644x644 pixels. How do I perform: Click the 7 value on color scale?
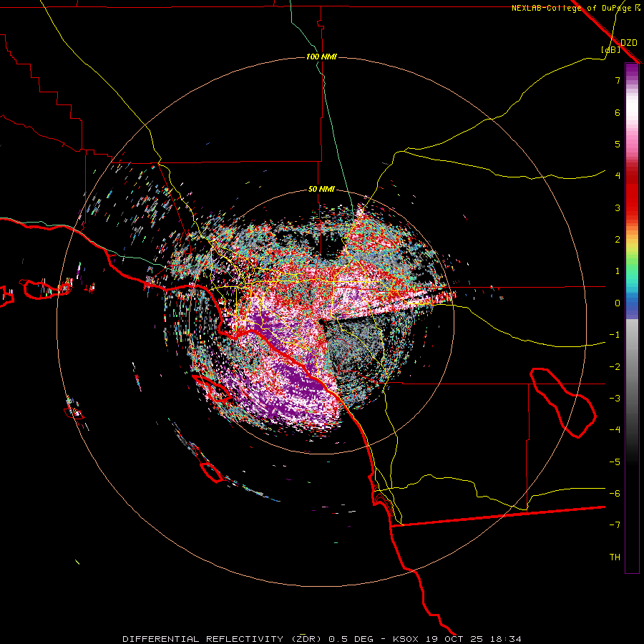(x=618, y=80)
